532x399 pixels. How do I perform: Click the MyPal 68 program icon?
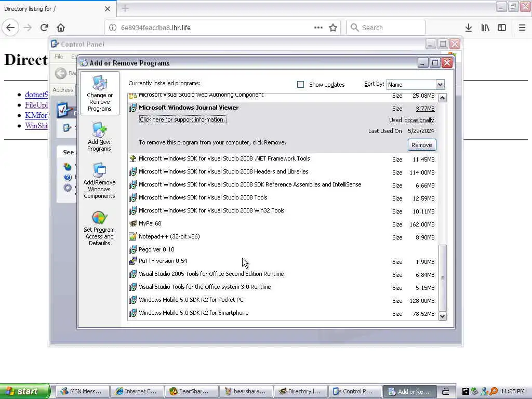coord(133,223)
